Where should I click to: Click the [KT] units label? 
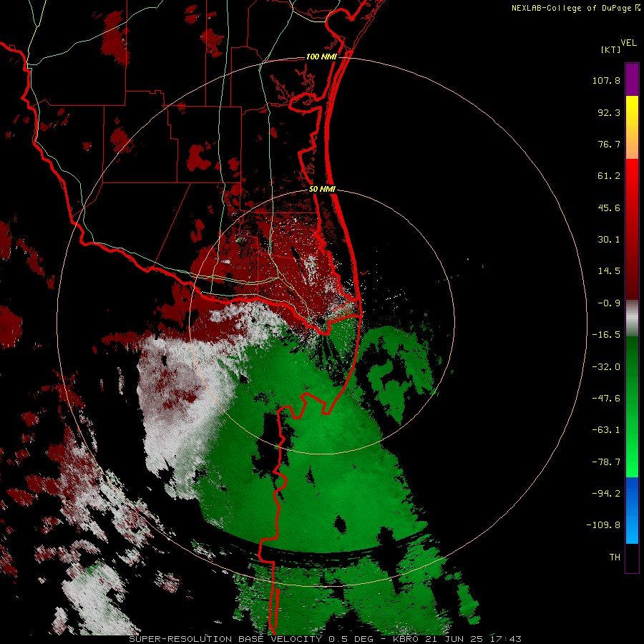(611, 49)
